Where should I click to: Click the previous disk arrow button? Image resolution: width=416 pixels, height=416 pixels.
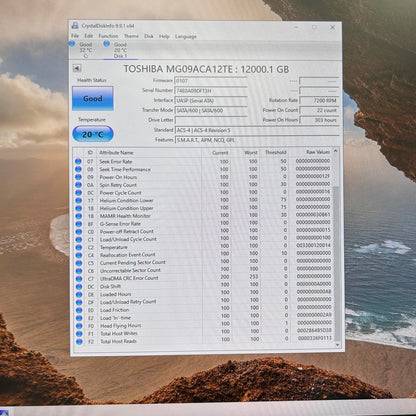(77, 68)
